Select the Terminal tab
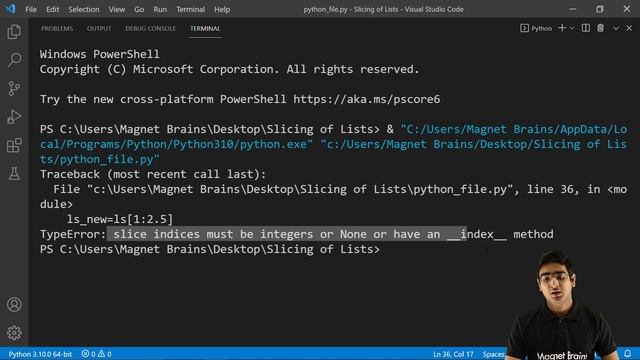Image resolution: width=640 pixels, height=360 pixels. 205,29
